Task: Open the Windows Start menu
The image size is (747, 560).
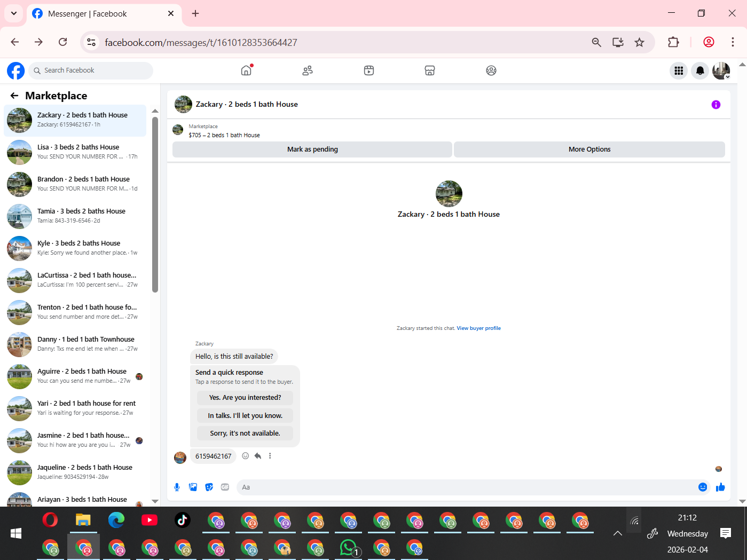Action: click(x=16, y=533)
